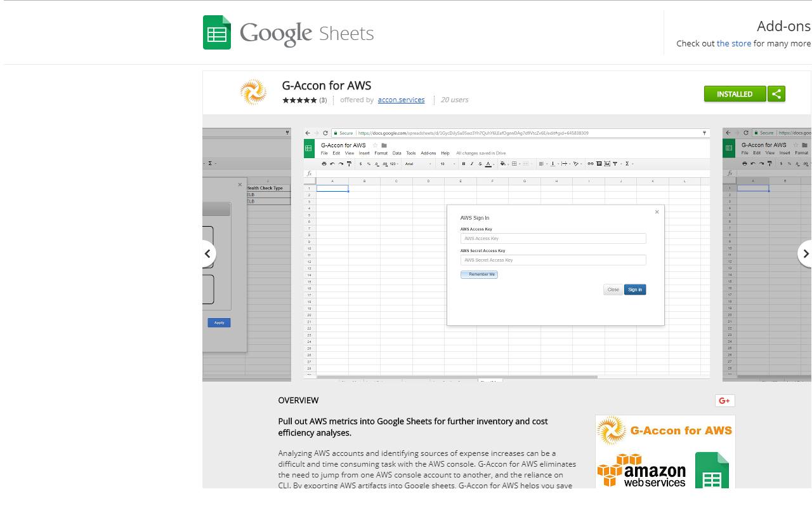Click the green share icon button
Screen dimensions: 812x508
pos(776,94)
